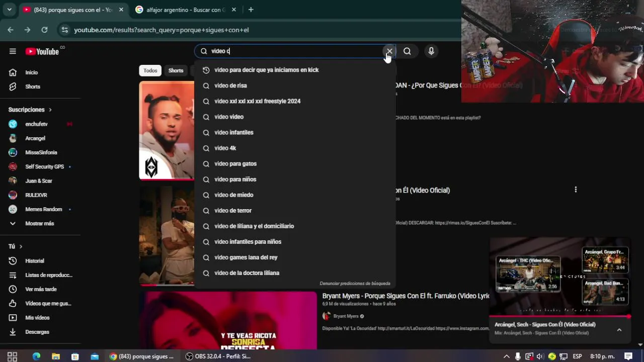Choose suggestion video 4k
Image resolution: width=644 pixels, height=362 pixels.
295,148
